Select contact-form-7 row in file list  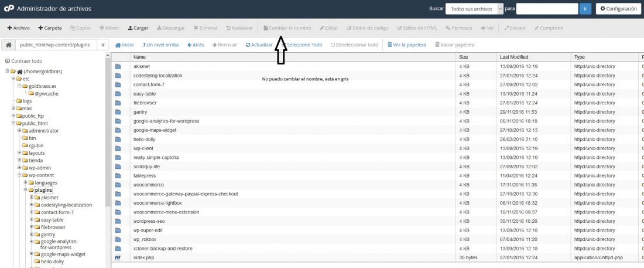[x=377, y=84]
